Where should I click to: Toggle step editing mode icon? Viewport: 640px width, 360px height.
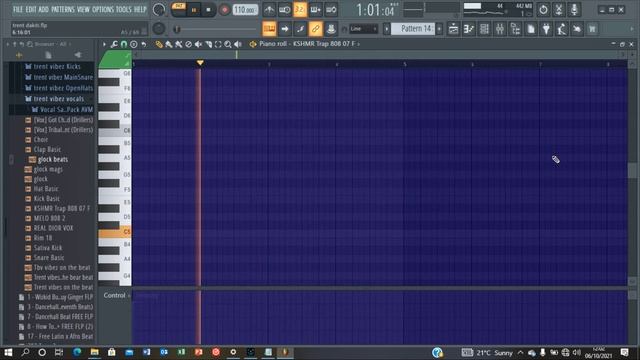point(300,29)
